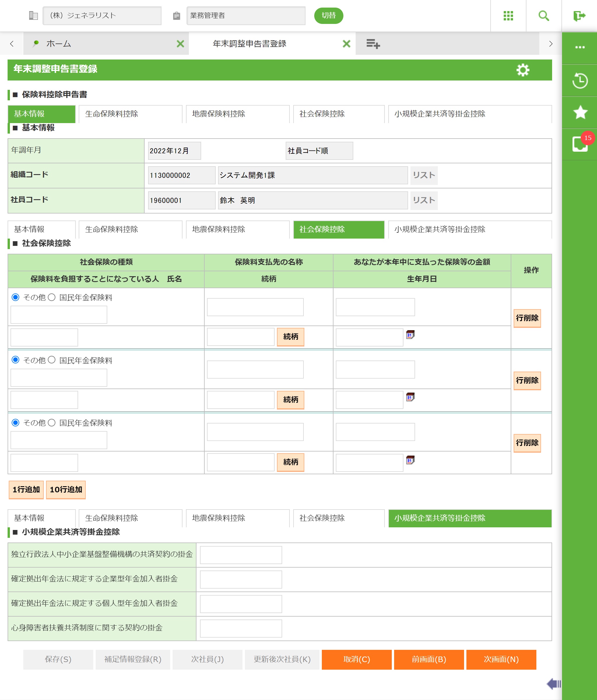Switch to the ホーム tab
Screen dimensions: 597x700
pos(58,43)
